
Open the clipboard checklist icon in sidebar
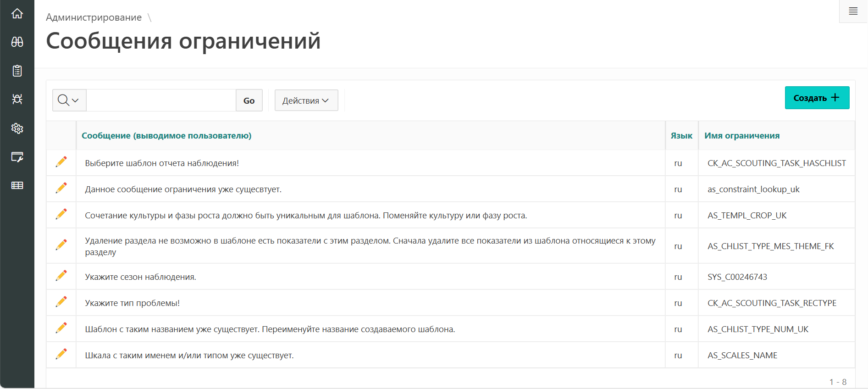pyautogui.click(x=17, y=71)
